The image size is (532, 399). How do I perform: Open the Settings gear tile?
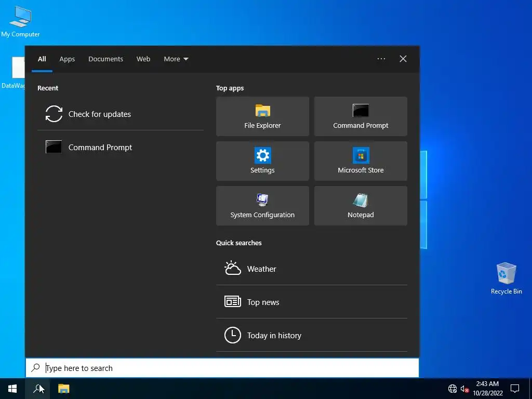(x=262, y=161)
